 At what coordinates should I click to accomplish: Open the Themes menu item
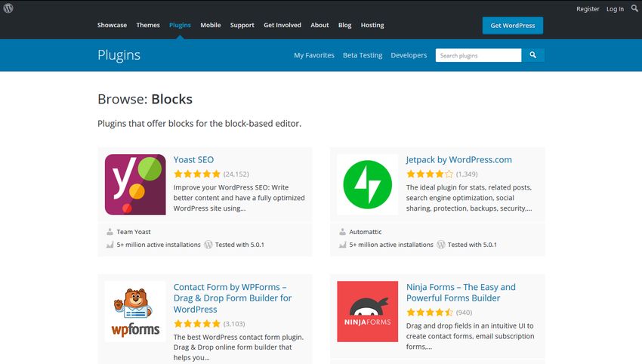(148, 25)
